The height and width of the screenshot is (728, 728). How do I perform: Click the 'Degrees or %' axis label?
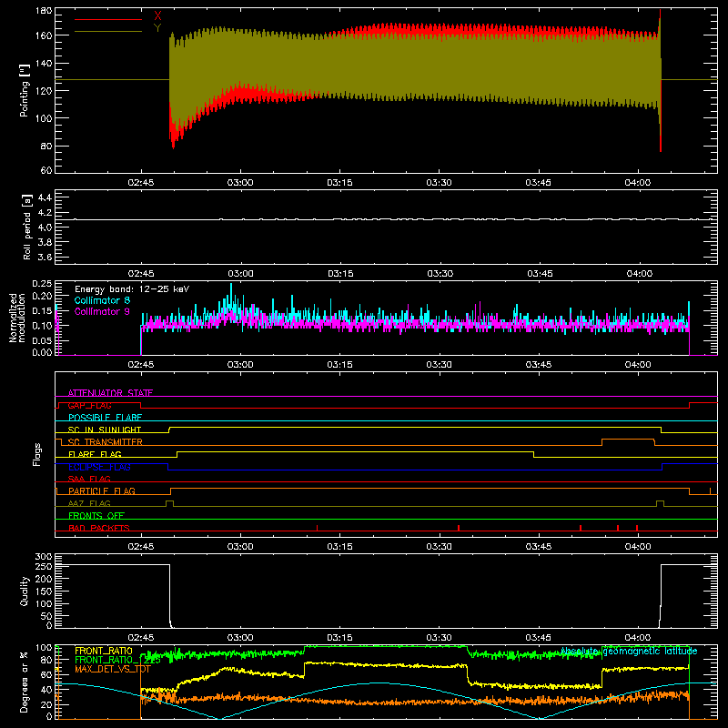(25, 682)
